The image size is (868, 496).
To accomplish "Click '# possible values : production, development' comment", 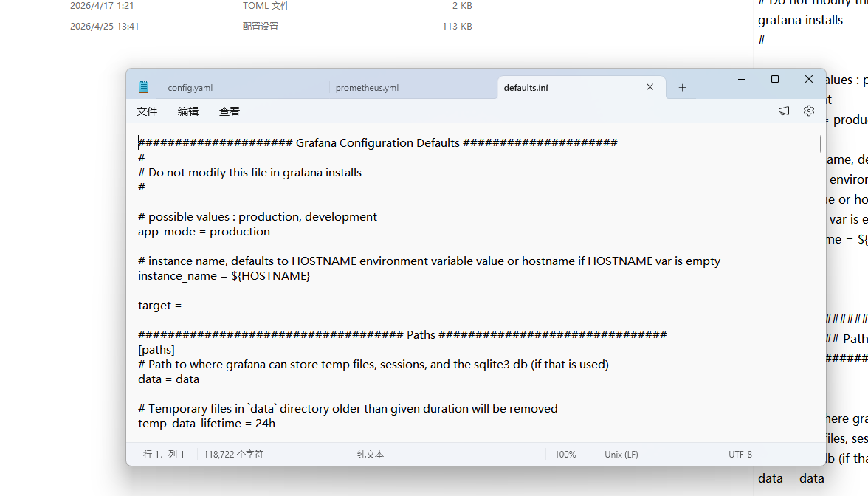I will (x=258, y=216).
